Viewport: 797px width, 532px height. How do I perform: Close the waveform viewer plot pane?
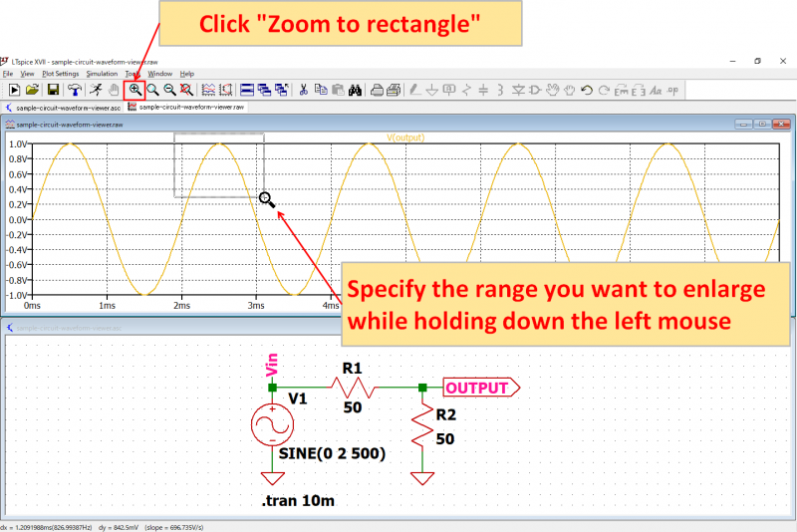781,124
